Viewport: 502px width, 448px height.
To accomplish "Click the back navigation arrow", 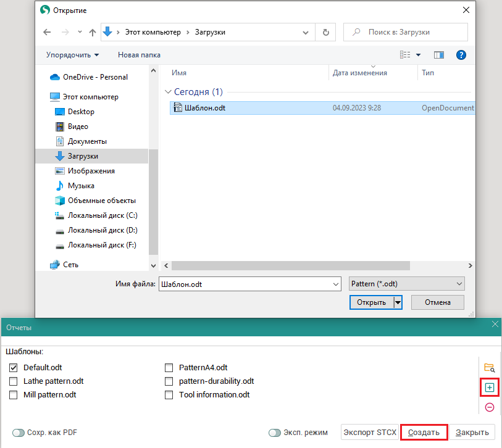I will (48, 32).
